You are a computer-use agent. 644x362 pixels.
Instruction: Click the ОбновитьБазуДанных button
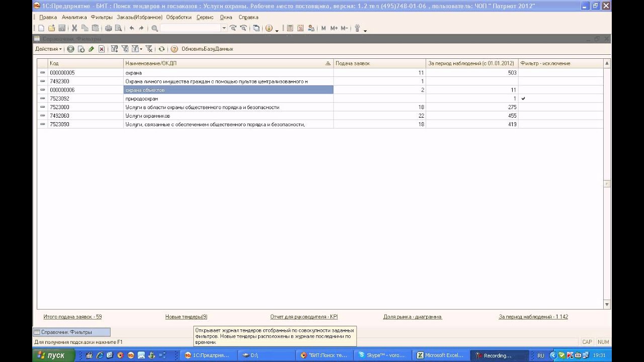point(207,49)
